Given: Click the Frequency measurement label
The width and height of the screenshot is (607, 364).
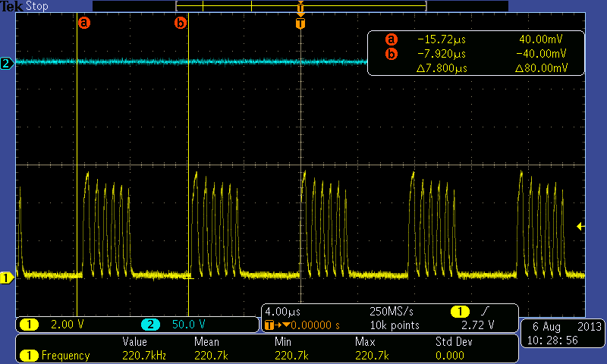Looking at the screenshot, I should pyautogui.click(x=65, y=356).
